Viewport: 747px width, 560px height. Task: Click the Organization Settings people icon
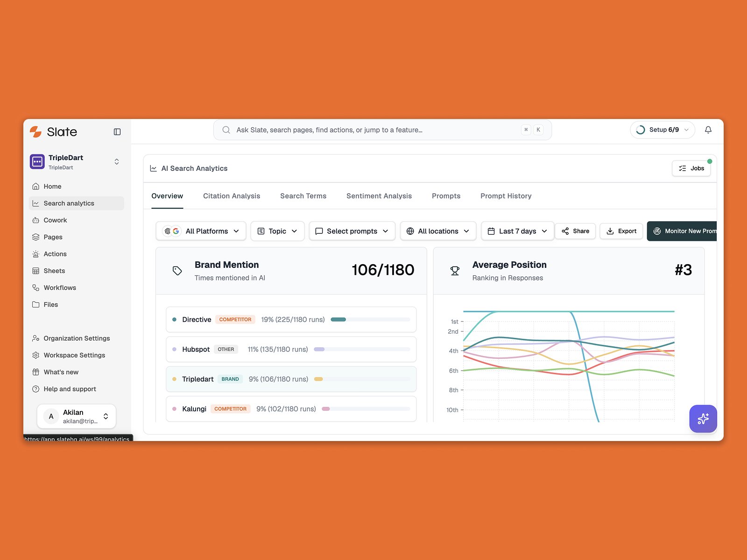click(x=36, y=338)
